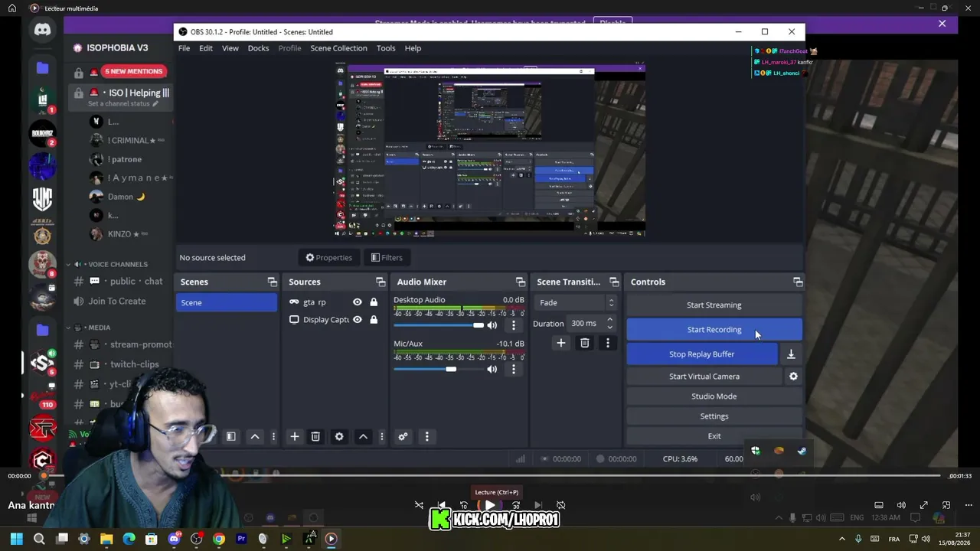
Task: Click the media player seek bar
Action: pyautogui.click(x=492, y=476)
